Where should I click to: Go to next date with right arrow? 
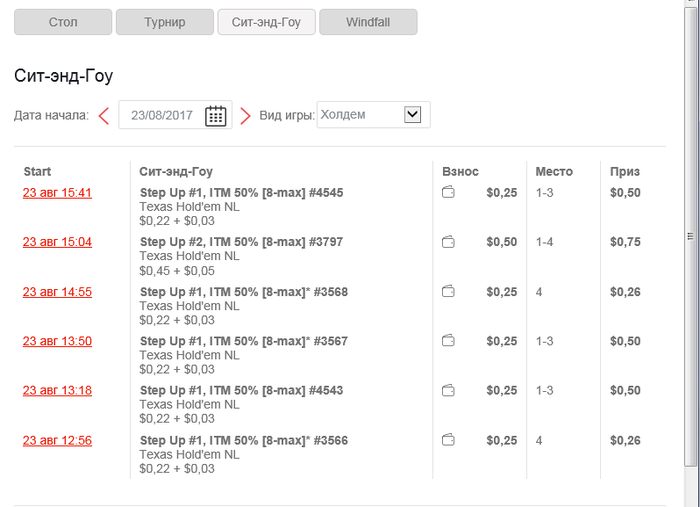point(245,116)
